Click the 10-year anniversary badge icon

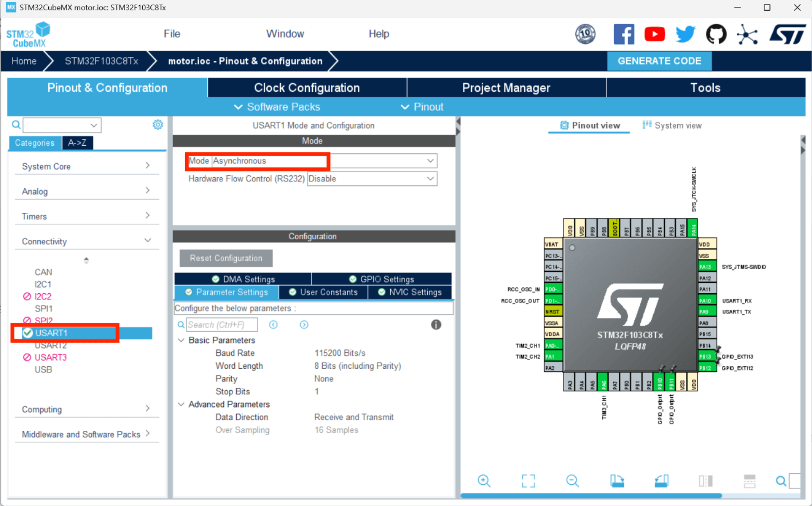tap(585, 34)
